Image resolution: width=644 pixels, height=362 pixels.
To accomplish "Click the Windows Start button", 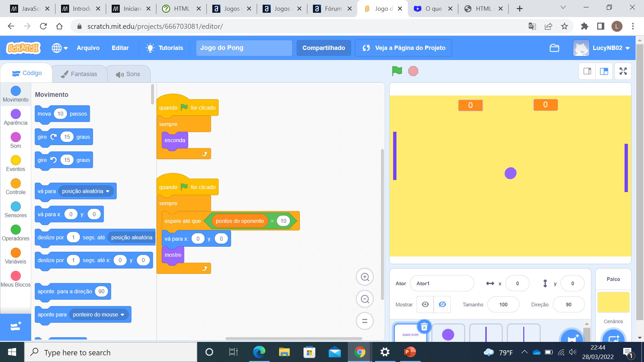I will [12, 352].
